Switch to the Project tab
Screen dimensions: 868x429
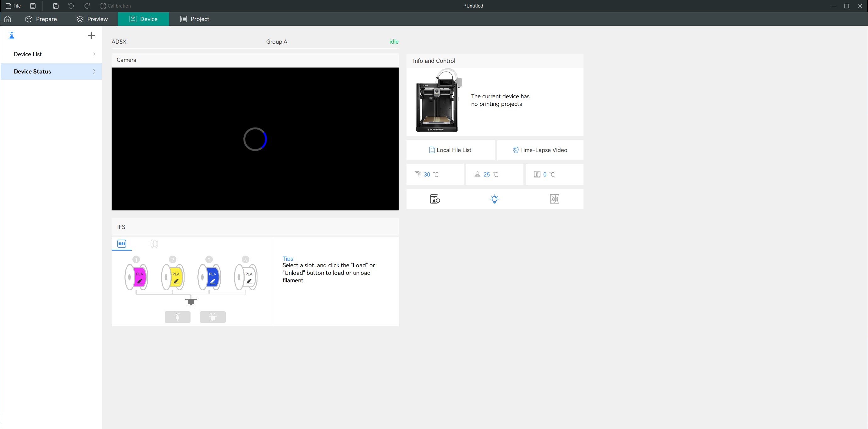click(195, 19)
